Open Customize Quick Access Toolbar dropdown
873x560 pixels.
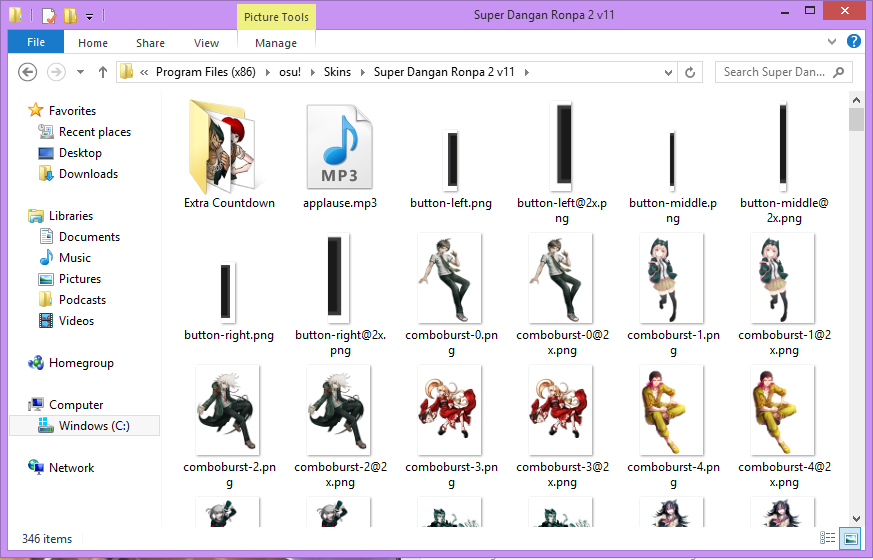pyautogui.click(x=89, y=16)
